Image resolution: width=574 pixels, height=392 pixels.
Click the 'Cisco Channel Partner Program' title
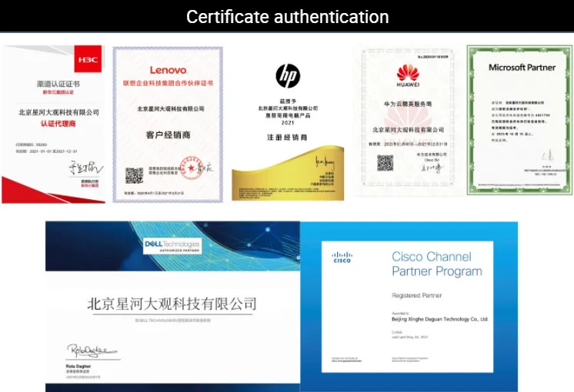pyautogui.click(x=437, y=264)
